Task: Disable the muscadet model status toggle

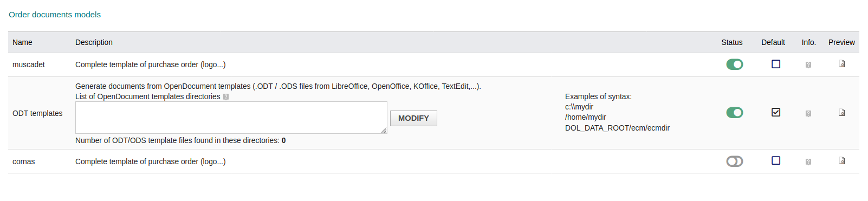Action: tap(735, 64)
